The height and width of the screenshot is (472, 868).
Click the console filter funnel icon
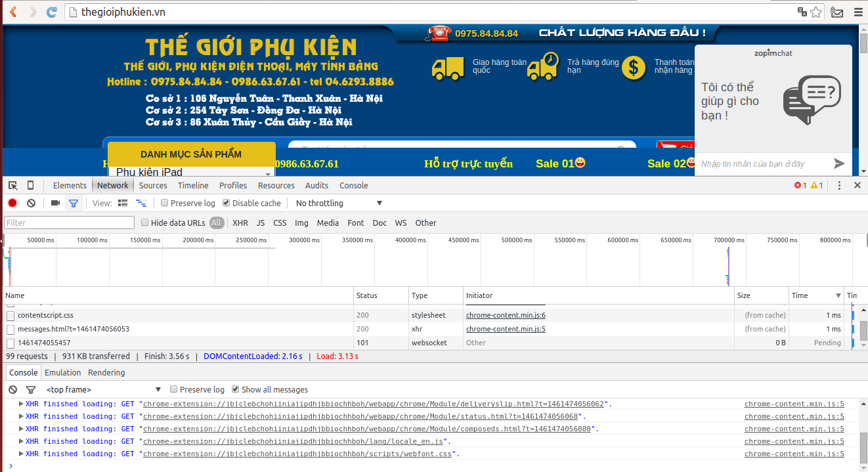(x=30, y=389)
